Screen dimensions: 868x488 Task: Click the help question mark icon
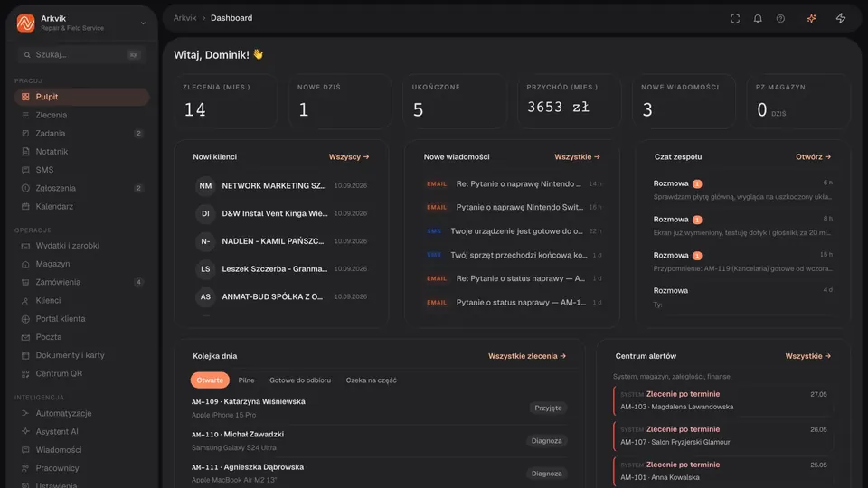point(780,18)
